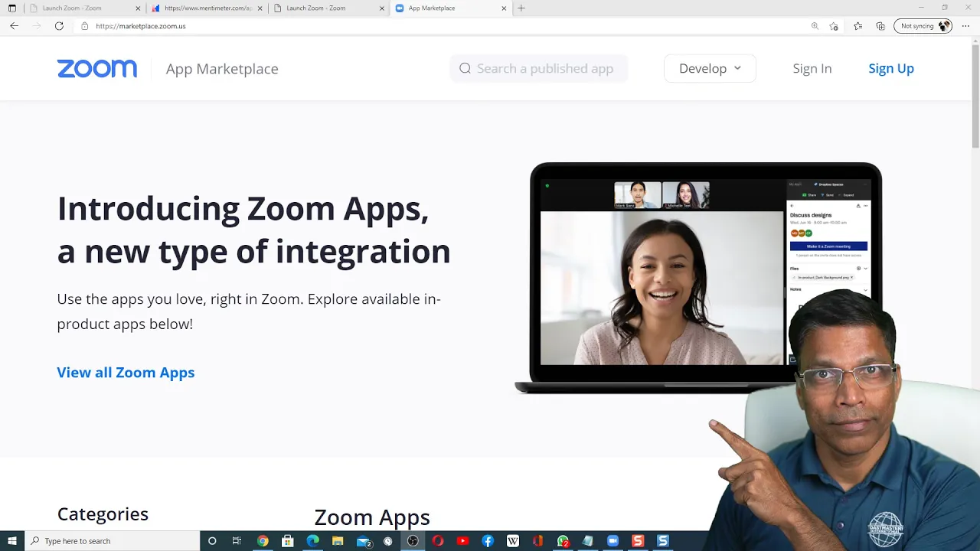The height and width of the screenshot is (551, 980).
Task: Click the page vertical scrollbar thumb
Action: 975,96
